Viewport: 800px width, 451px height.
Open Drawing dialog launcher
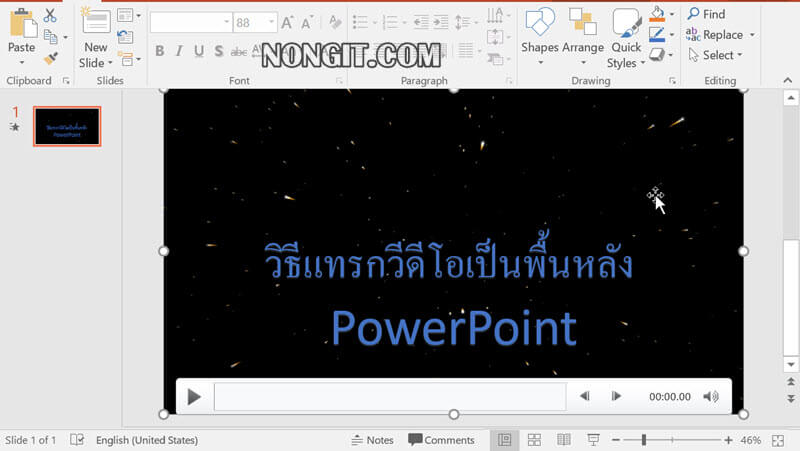tap(672, 81)
